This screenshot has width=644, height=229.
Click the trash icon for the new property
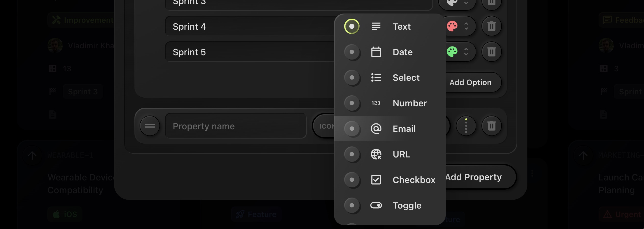[491, 126]
